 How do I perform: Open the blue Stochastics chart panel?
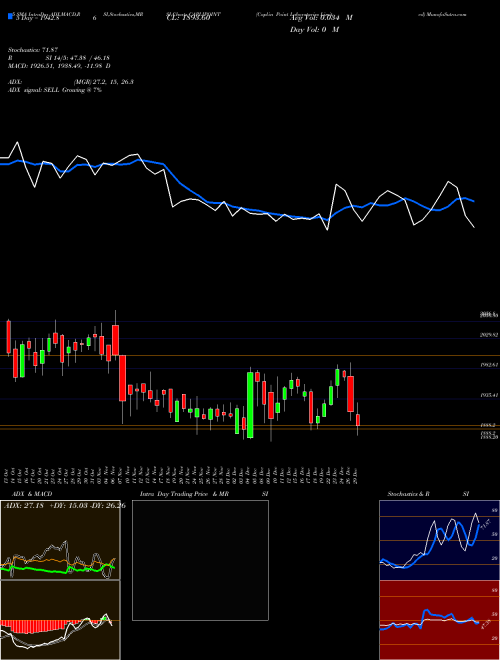click(439, 540)
